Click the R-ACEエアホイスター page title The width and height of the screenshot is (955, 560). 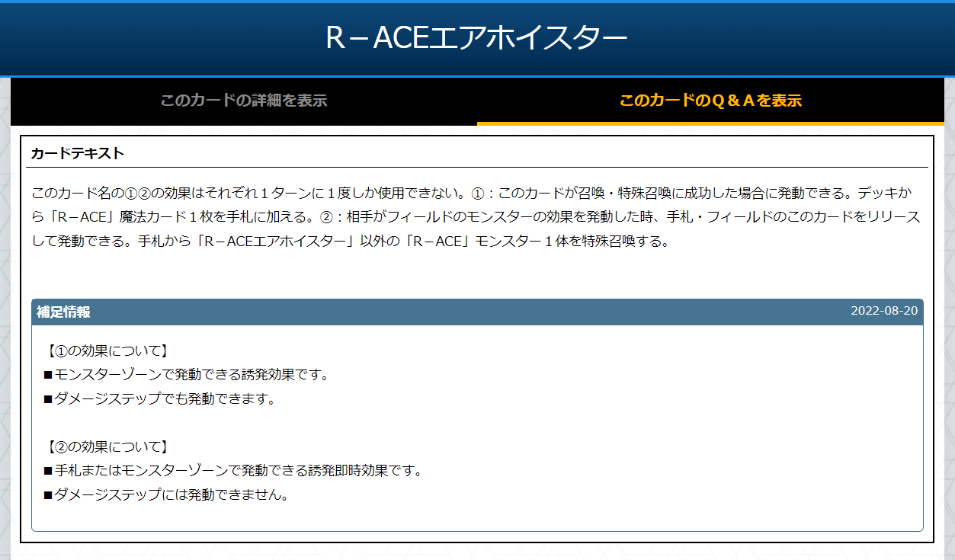click(x=477, y=38)
